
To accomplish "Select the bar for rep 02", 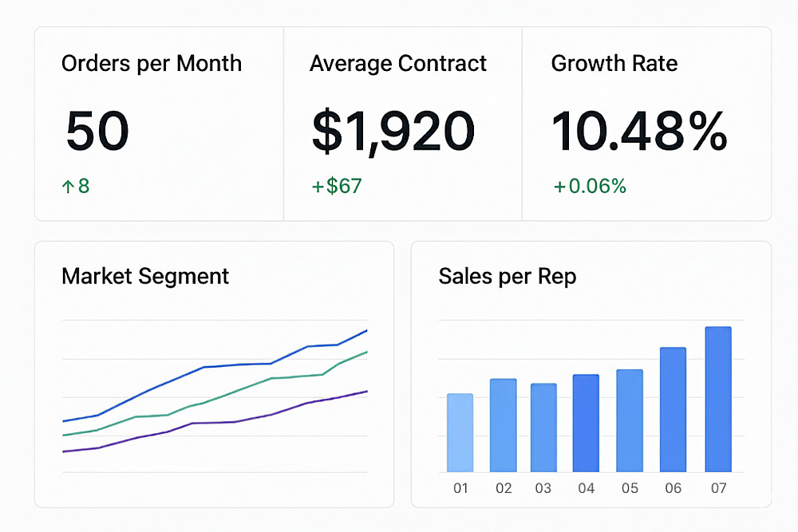I will point(504,425).
